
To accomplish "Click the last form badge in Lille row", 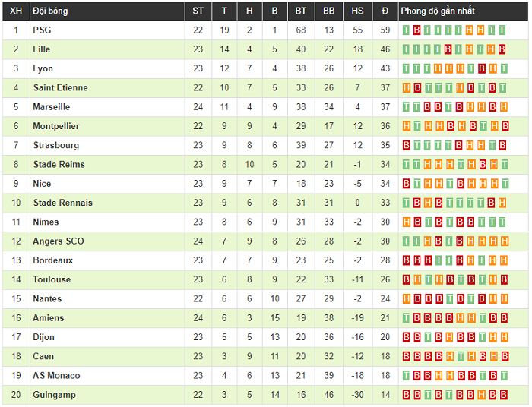I will [x=502, y=49].
